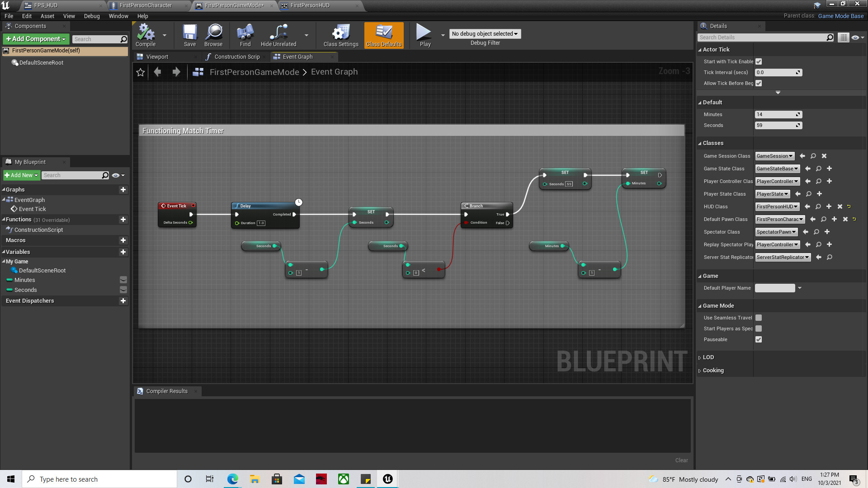Viewport: 868px width, 488px height.
Task: Click the favorite star icon in graph
Action: click(141, 72)
